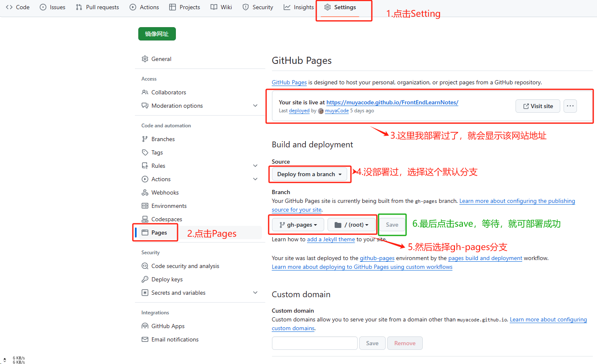Screen dimensions: 597x364
Task: Open the muyaCode user link
Action: pyautogui.click(x=337, y=111)
